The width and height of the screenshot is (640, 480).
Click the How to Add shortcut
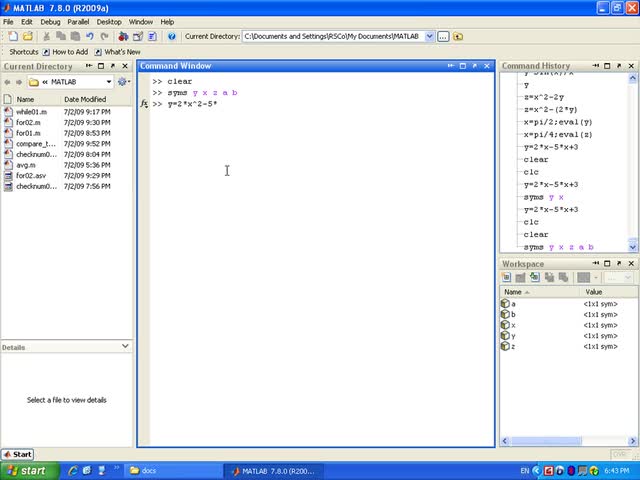pyautogui.click(x=65, y=52)
